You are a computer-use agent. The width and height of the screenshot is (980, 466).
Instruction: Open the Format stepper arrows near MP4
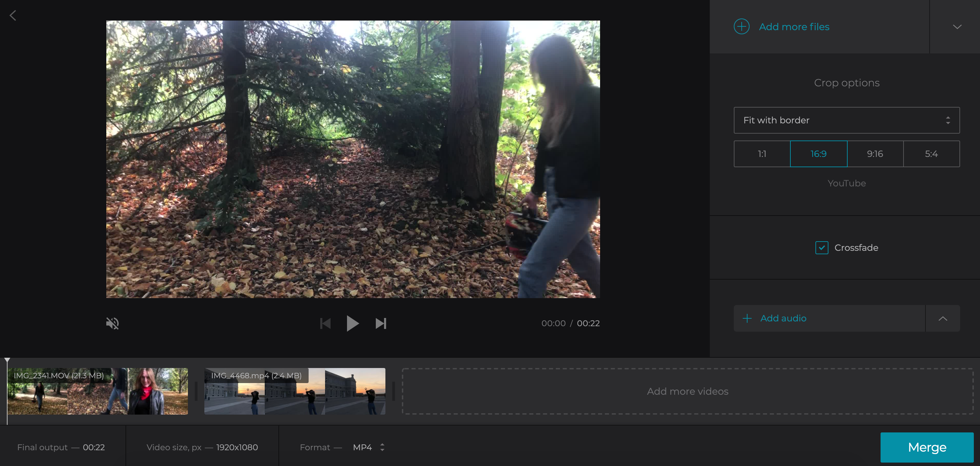click(x=382, y=447)
